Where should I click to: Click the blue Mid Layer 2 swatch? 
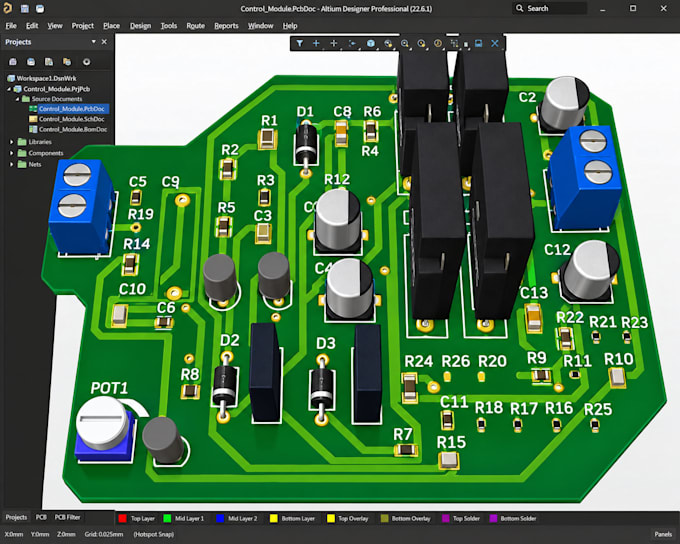(220, 518)
